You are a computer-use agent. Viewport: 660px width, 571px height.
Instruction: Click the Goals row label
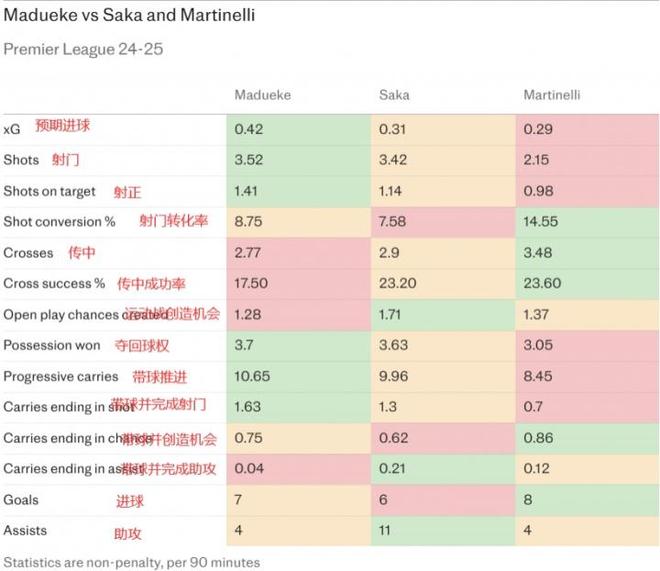(21, 499)
